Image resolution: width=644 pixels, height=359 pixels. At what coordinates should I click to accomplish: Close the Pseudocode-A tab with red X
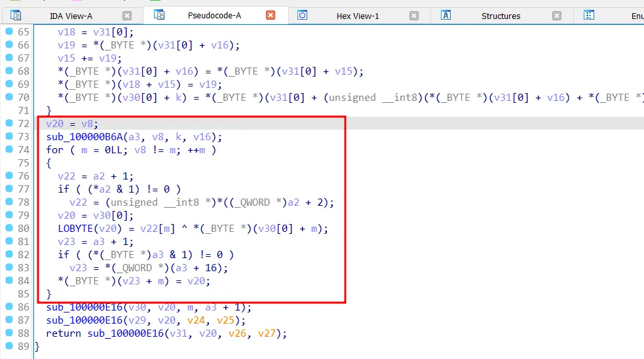[271, 15]
